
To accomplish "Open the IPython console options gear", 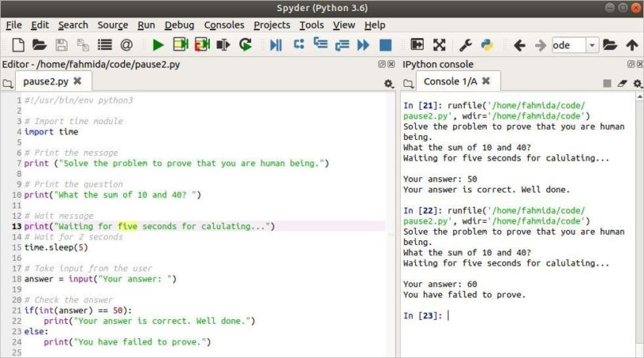I will pos(636,83).
